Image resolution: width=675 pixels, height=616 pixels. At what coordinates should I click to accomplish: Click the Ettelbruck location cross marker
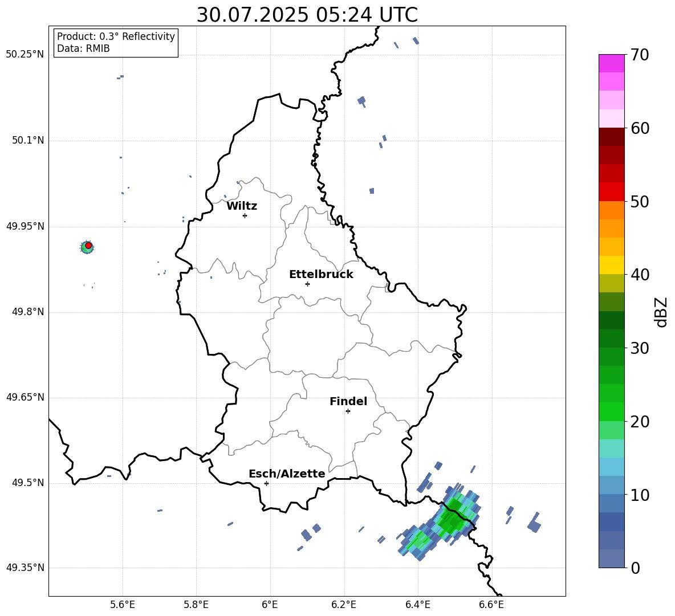pos(307,284)
